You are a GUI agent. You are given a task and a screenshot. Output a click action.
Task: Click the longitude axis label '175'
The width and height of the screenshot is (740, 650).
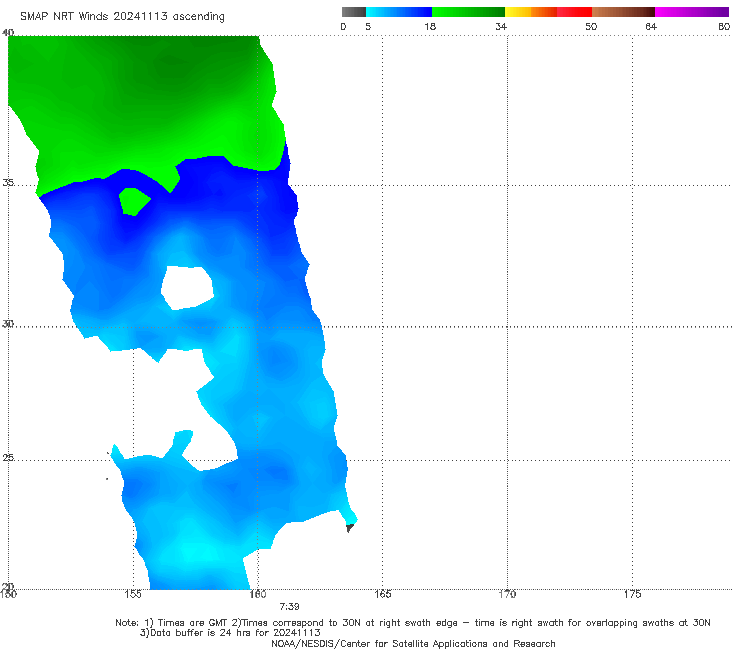[632, 594]
